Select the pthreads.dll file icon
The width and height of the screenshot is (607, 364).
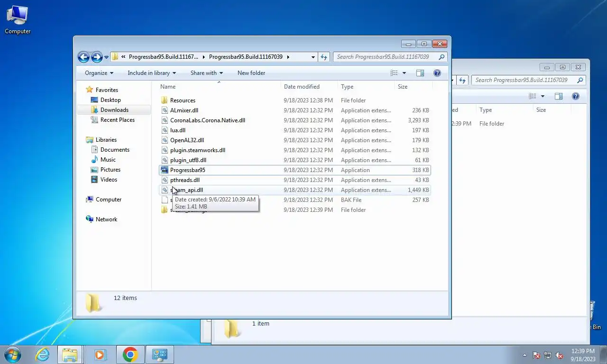point(165,180)
